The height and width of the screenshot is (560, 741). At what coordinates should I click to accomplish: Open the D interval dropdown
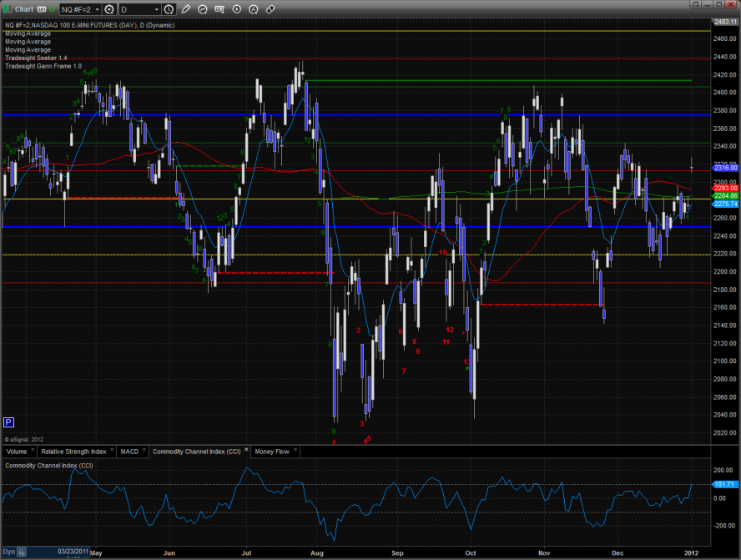pos(140,9)
